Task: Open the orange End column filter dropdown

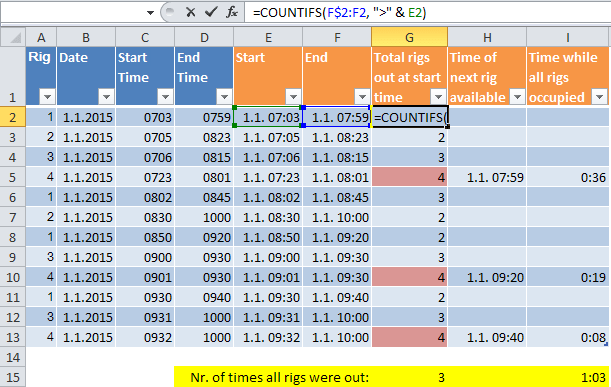Action: [362, 96]
